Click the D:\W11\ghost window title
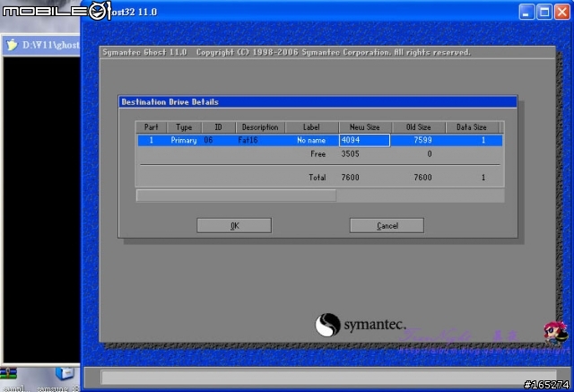This screenshot has width=574, height=392. click(51, 45)
